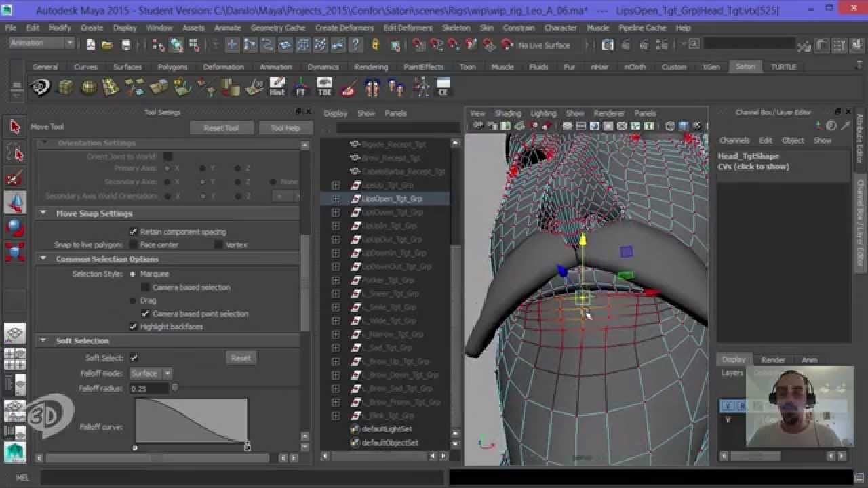Viewport: 868px width, 488px height.
Task: Collapse the Move Snap Settings section
Action: click(x=43, y=213)
